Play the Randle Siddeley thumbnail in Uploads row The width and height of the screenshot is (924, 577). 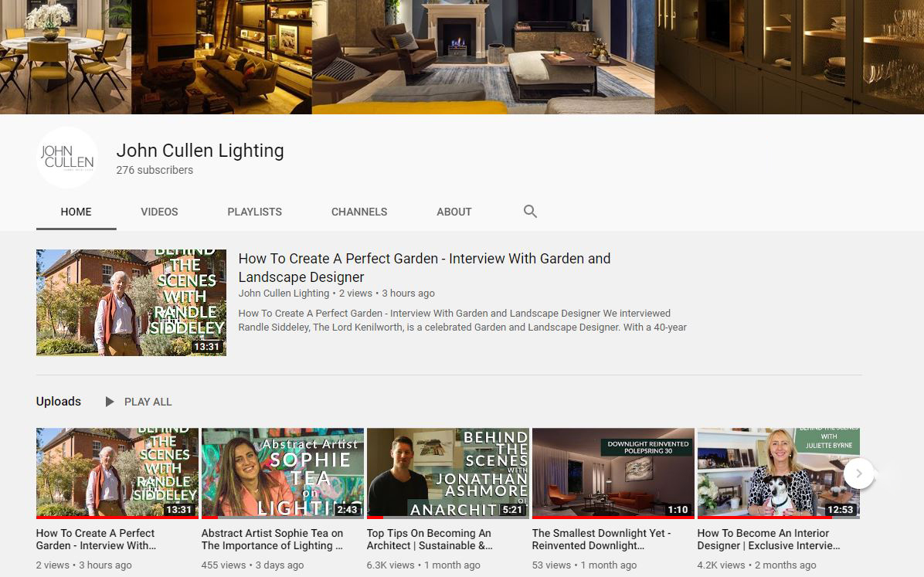(x=117, y=473)
